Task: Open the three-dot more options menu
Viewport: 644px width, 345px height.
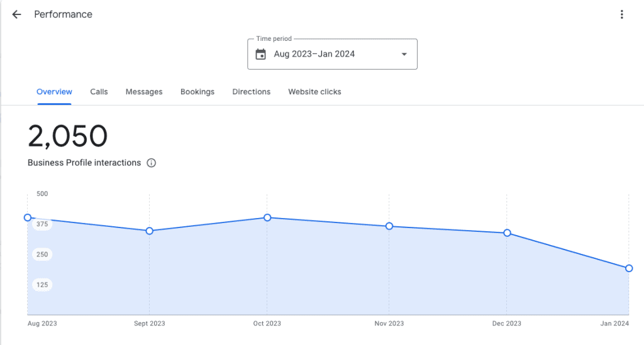Action: click(622, 15)
